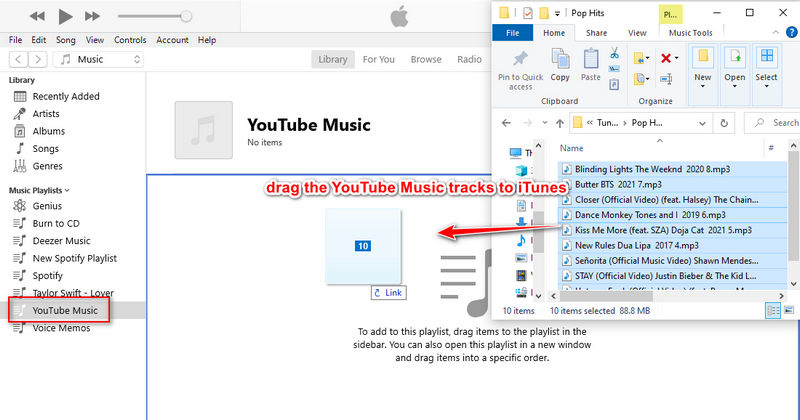Open the iTunes Help menu
Image resolution: width=800 pixels, height=420 pixels.
click(x=207, y=40)
